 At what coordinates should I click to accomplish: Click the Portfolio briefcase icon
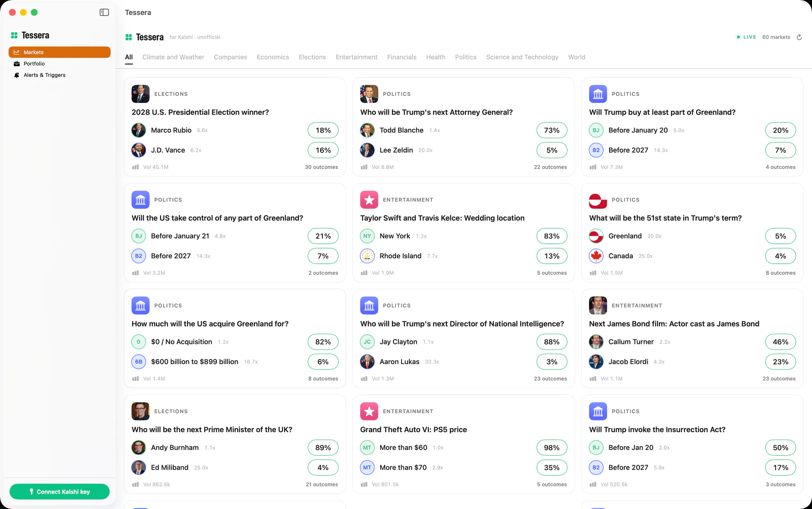pyautogui.click(x=17, y=64)
